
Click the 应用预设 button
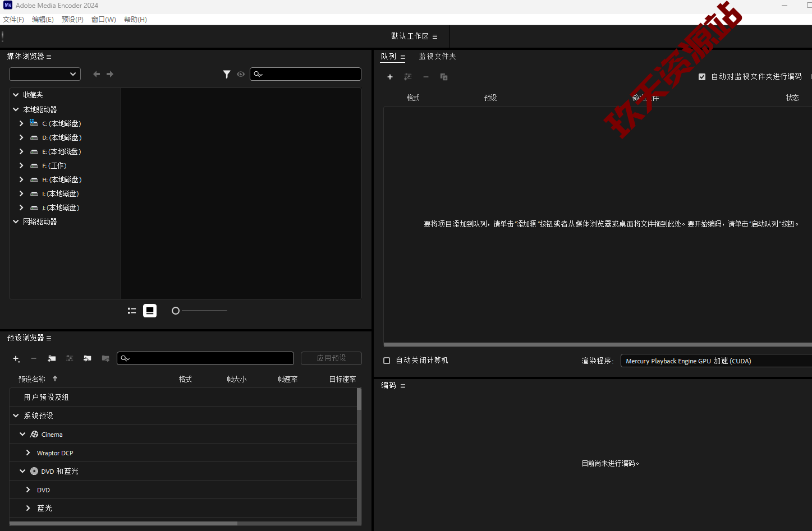pos(331,358)
